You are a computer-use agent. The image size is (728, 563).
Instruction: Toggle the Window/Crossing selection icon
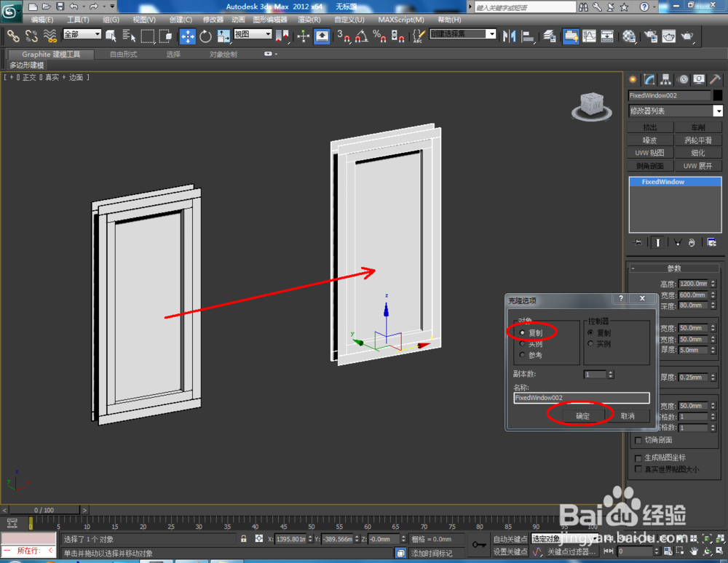click(x=165, y=36)
